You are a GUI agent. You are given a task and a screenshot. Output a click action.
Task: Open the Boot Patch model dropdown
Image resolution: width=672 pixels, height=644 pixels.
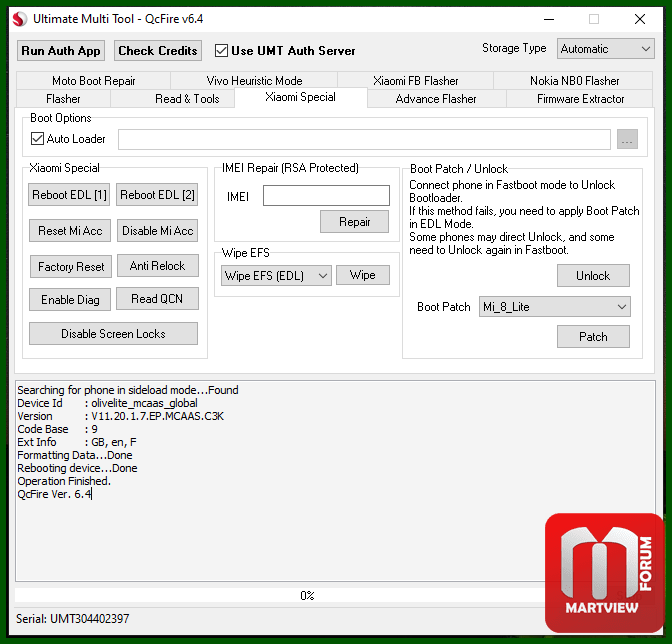pos(554,307)
